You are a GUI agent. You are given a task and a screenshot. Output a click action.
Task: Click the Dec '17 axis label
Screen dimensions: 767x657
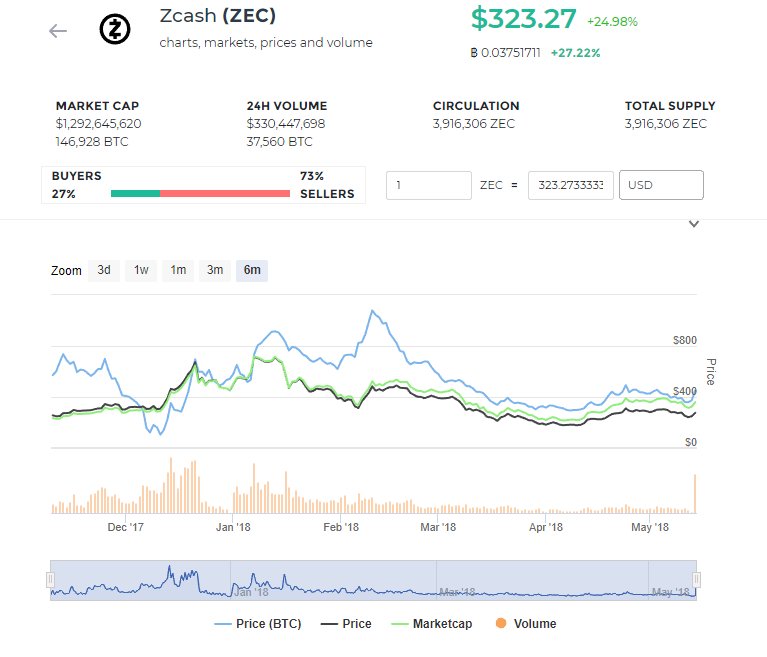[126, 527]
